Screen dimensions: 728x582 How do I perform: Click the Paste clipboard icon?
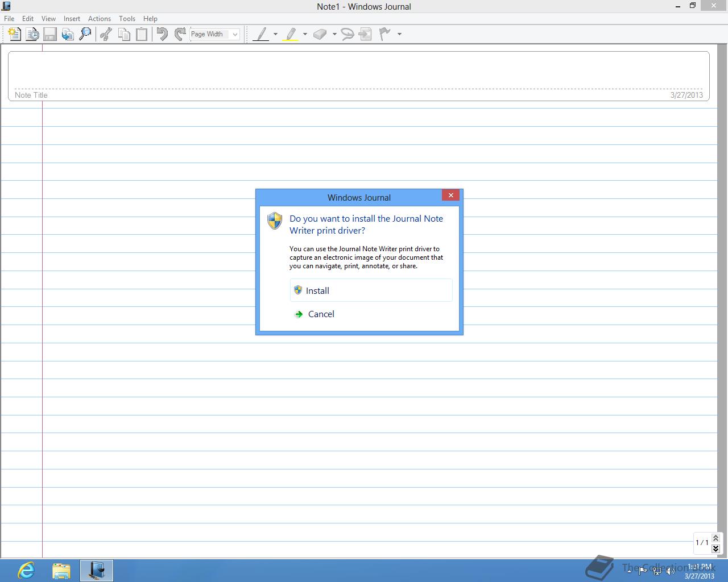coord(141,34)
